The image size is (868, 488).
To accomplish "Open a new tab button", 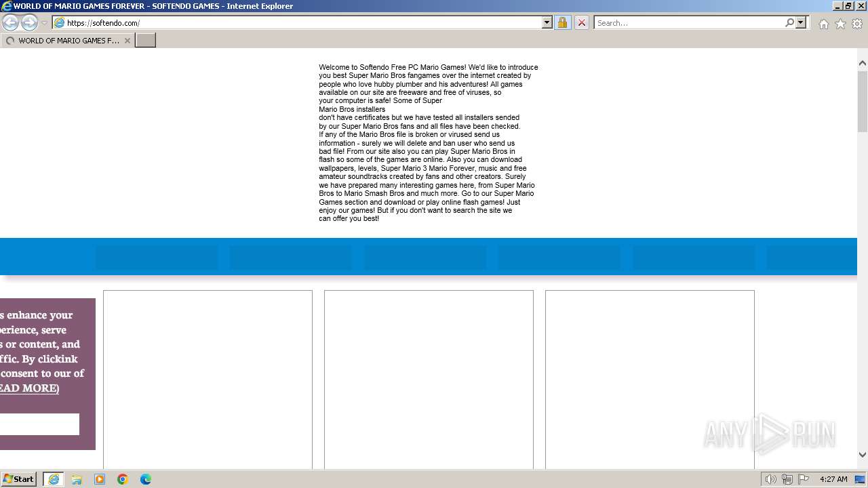I will (x=146, y=41).
